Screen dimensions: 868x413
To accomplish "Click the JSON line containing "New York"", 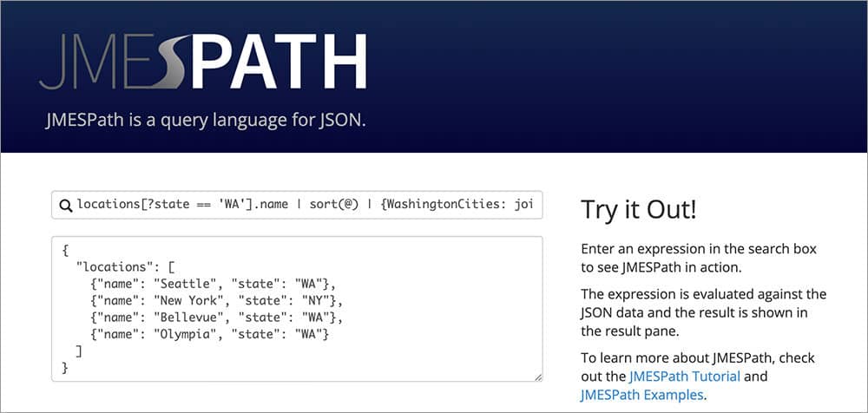I will (216, 300).
